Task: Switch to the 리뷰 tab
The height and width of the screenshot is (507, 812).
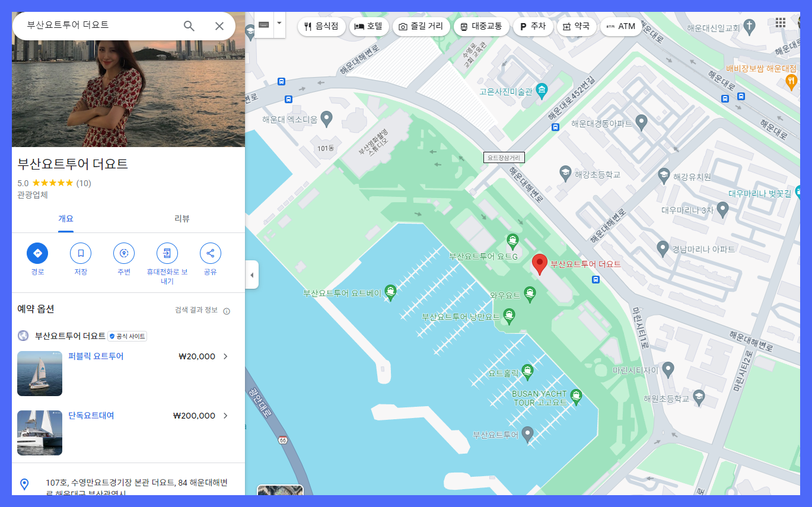Action: click(x=182, y=218)
